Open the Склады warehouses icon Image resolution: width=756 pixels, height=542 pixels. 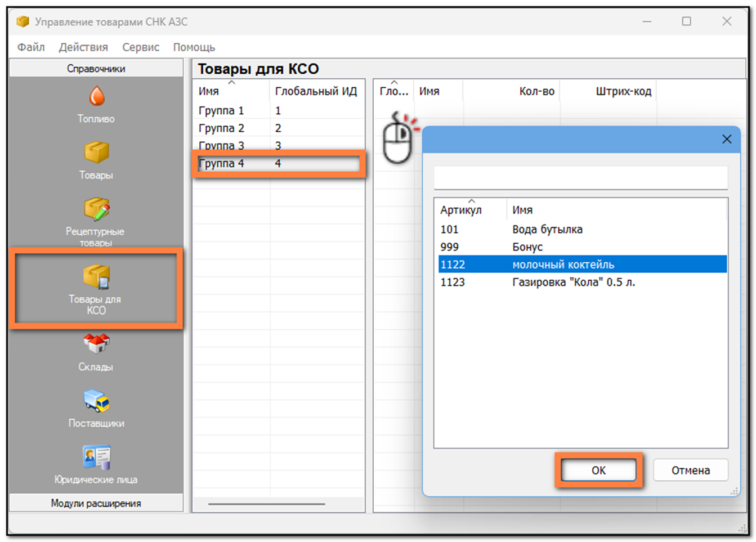[x=96, y=344]
